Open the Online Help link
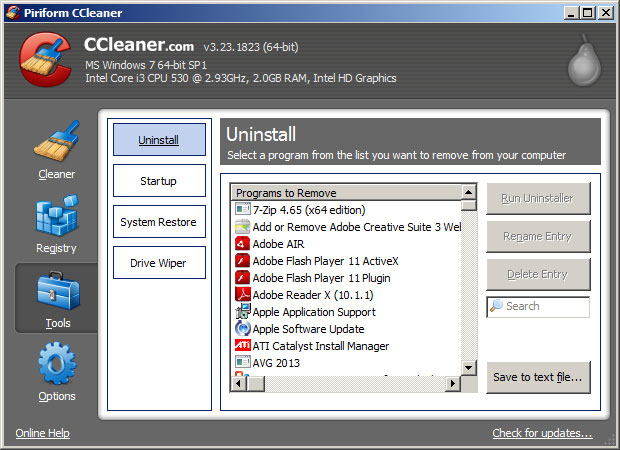620x450 pixels. point(43,433)
